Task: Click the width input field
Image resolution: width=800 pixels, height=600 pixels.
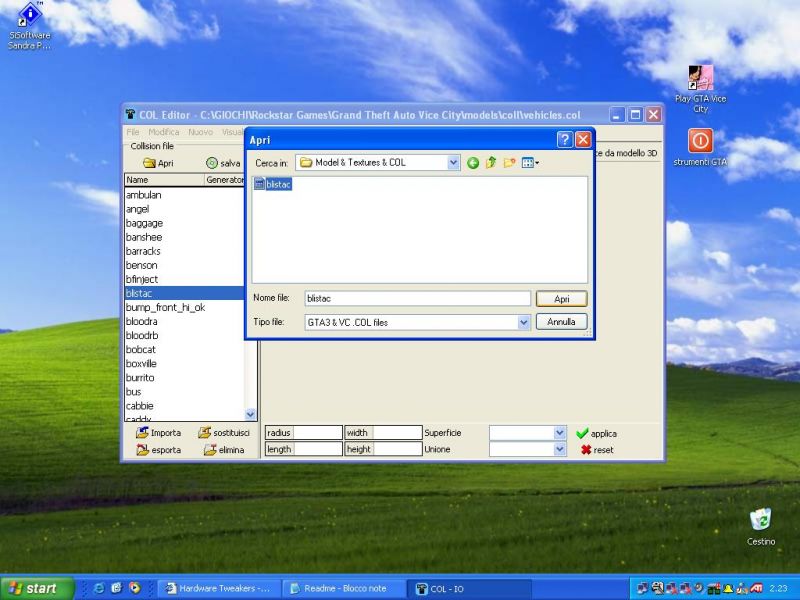Action: pyautogui.click(x=397, y=433)
